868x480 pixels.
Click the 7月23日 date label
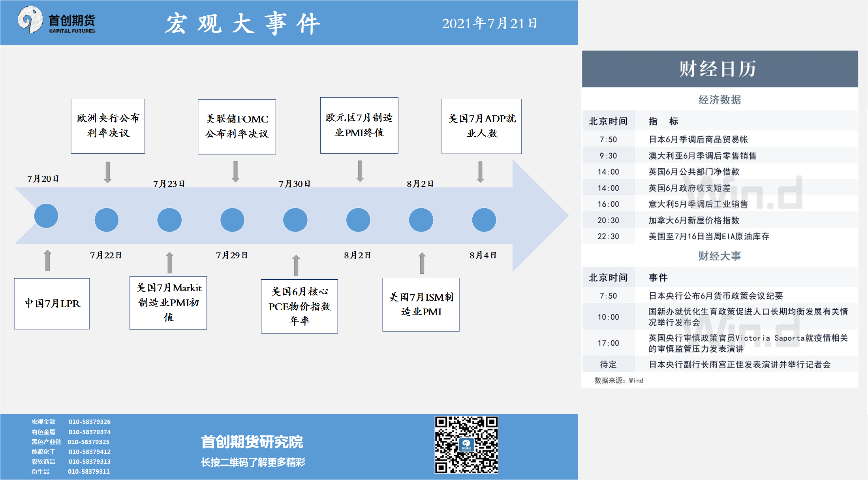(x=169, y=184)
